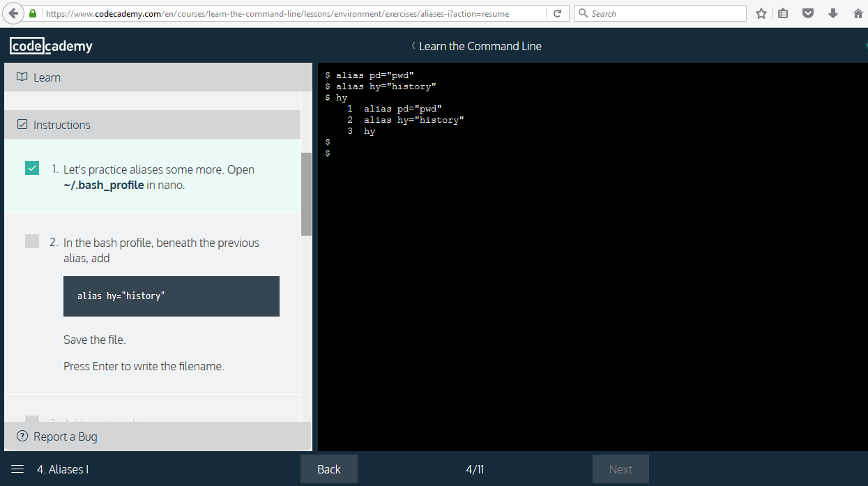Click the checkmark icon beside Instructions

click(x=22, y=125)
